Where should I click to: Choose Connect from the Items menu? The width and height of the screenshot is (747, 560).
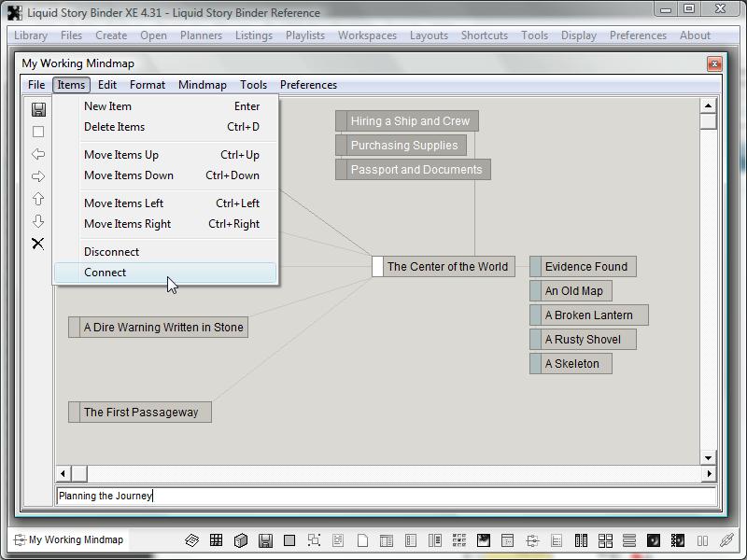pyautogui.click(x=105, y=273)
